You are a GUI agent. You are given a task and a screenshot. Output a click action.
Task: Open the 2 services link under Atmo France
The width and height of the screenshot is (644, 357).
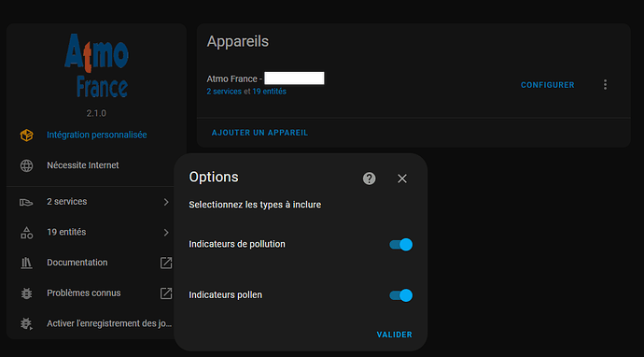coord(224,92)
